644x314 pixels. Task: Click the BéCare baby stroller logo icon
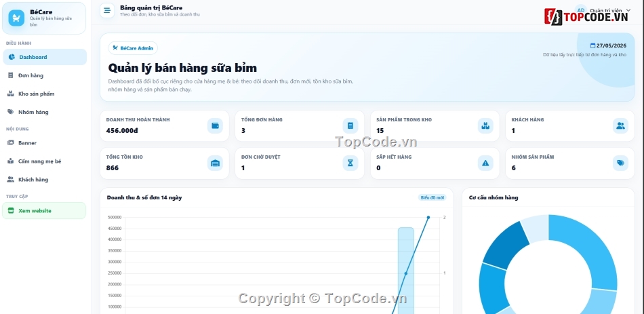coord(16,18)
